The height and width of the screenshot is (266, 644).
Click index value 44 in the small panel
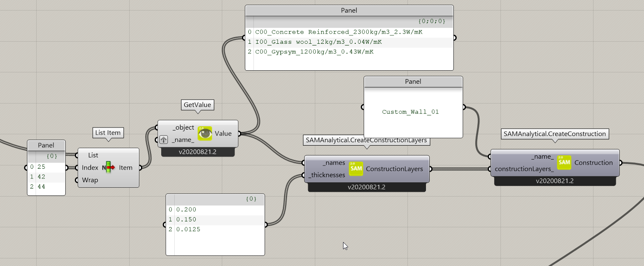41,187
